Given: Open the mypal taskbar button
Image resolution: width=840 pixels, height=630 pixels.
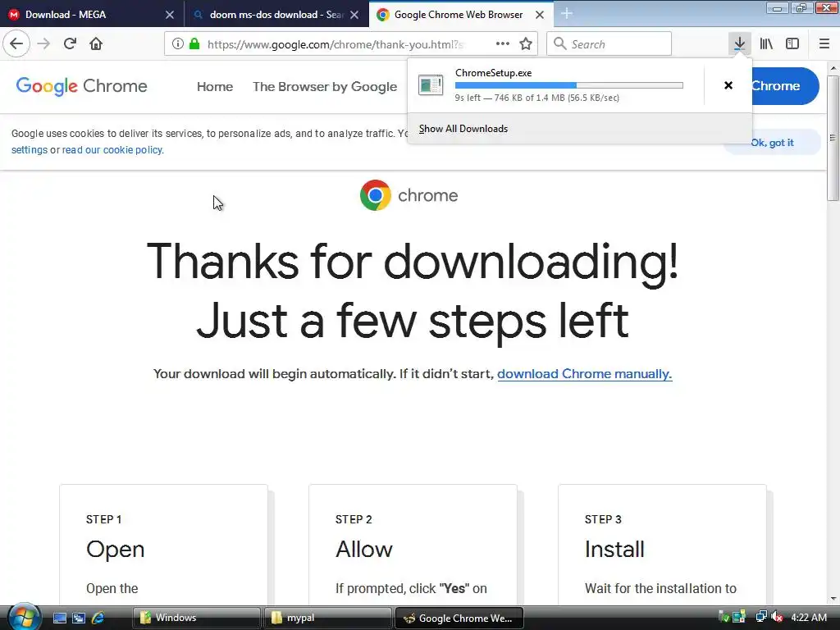Looking at the screenshot, I should click(328, 618).
